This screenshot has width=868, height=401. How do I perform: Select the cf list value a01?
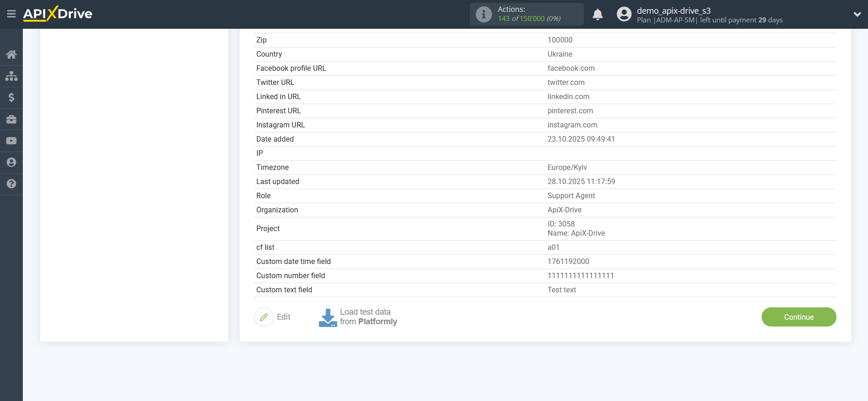coord(553,248)
